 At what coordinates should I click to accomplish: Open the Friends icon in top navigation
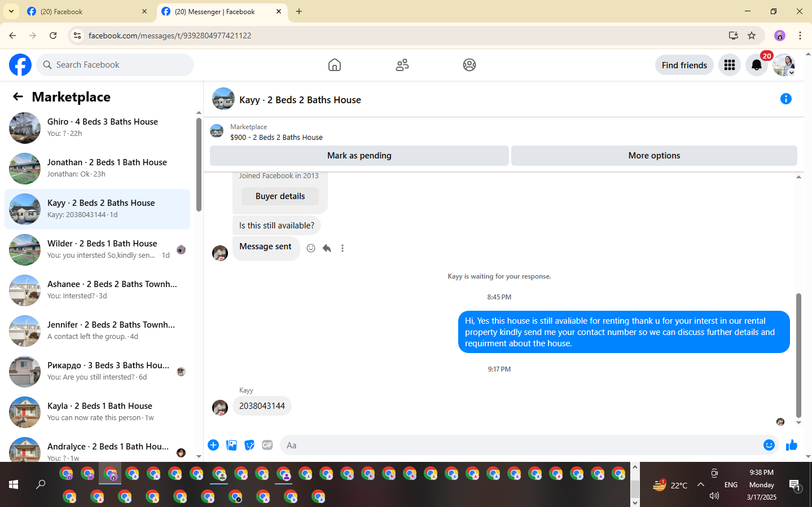402,65
